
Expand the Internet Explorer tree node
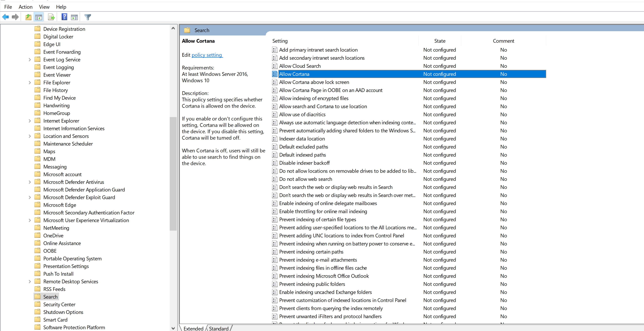click(30, 121)
